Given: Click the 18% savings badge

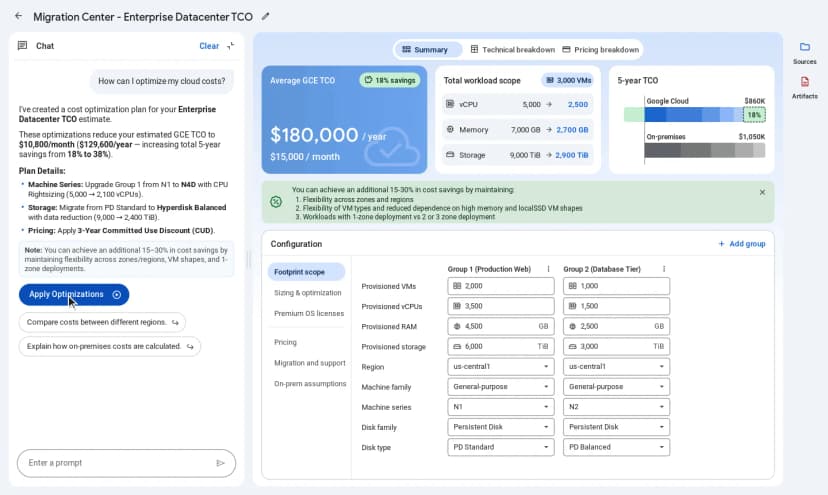Looking at the screenshot, I should [390, 80].
